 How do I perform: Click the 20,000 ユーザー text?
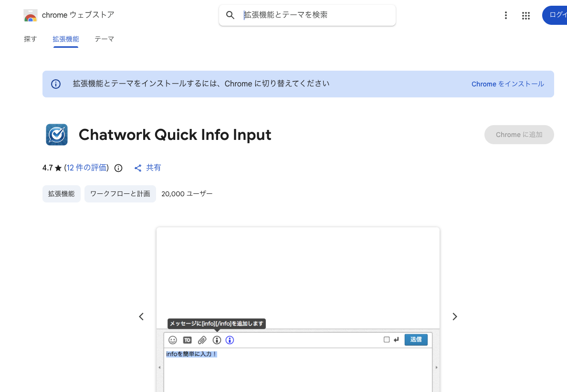click(187, 194)
